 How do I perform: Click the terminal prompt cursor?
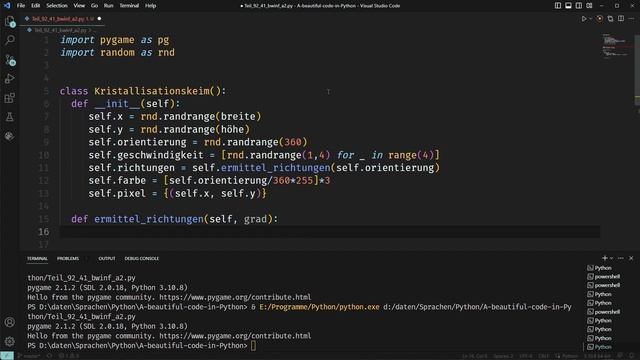(x=253, y=346)
